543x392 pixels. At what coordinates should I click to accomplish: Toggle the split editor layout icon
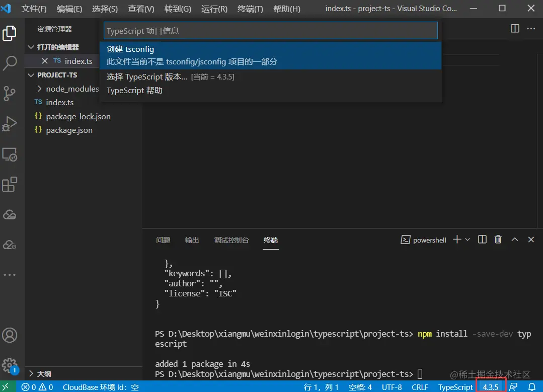click(514, 29)
